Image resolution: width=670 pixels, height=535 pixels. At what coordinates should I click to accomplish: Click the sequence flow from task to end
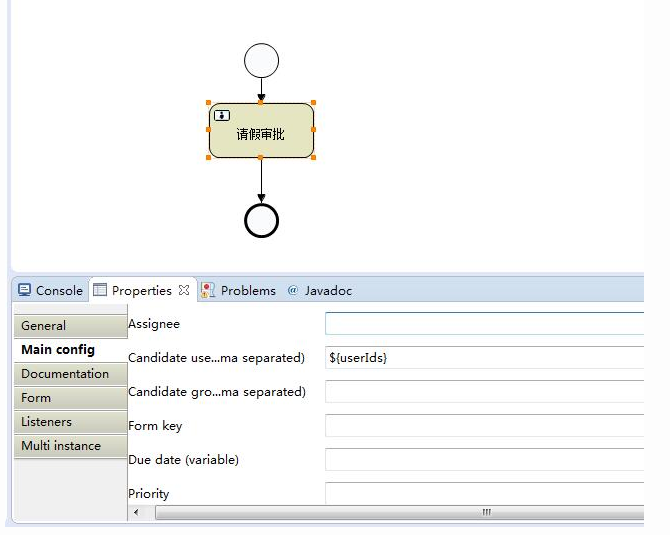(261, 180)
